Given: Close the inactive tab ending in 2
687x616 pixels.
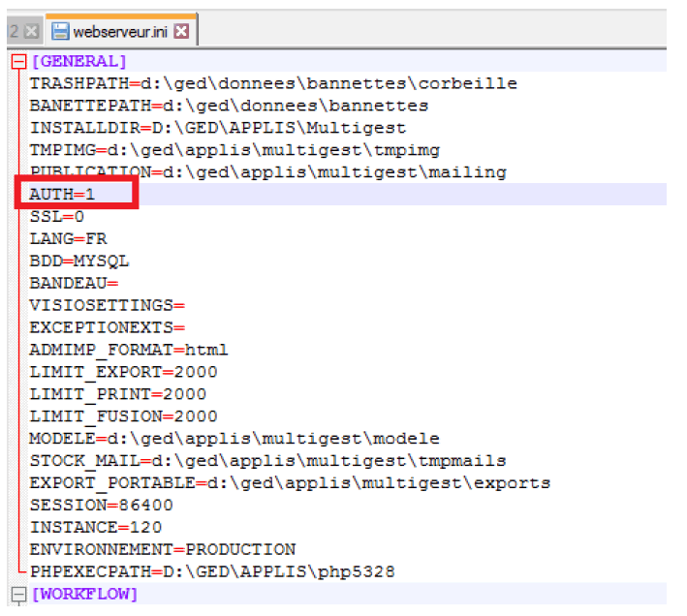Looking at the screenshot, I should tap(30, 31).
